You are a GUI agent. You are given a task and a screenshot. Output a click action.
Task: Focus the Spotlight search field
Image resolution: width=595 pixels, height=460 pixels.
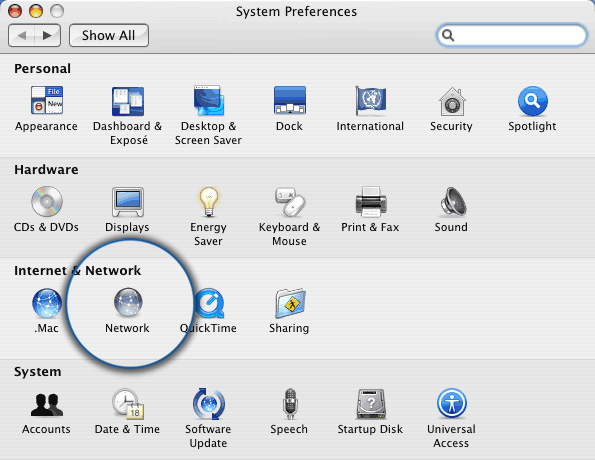click(512, 35)
